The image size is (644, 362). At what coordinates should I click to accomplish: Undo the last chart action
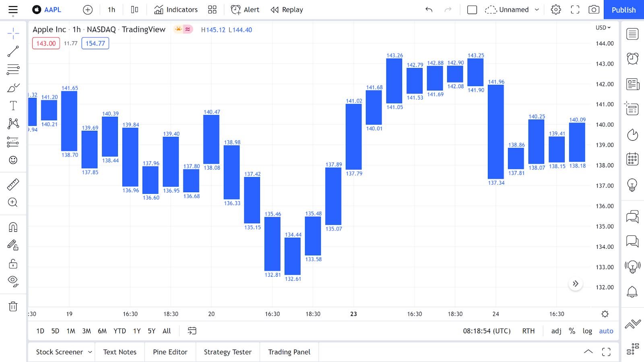pos(429,10)
